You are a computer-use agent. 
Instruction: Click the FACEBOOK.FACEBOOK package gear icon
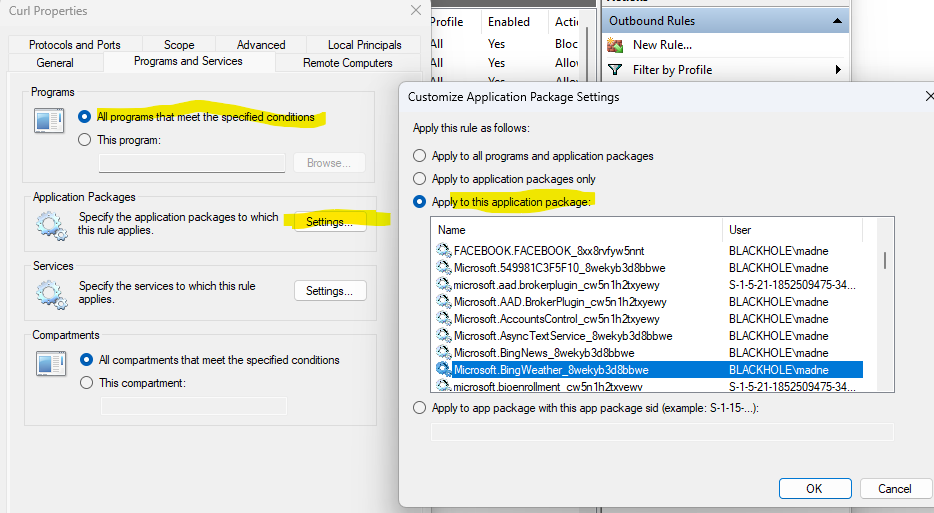[x=443, y=250]
